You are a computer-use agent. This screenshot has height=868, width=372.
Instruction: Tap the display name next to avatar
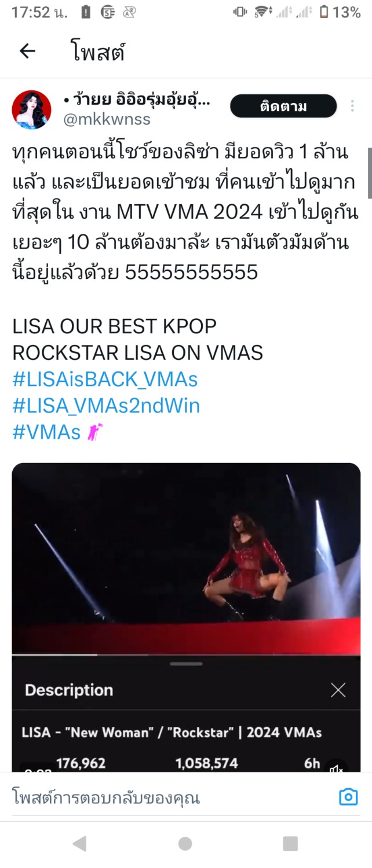click(137, 101)
